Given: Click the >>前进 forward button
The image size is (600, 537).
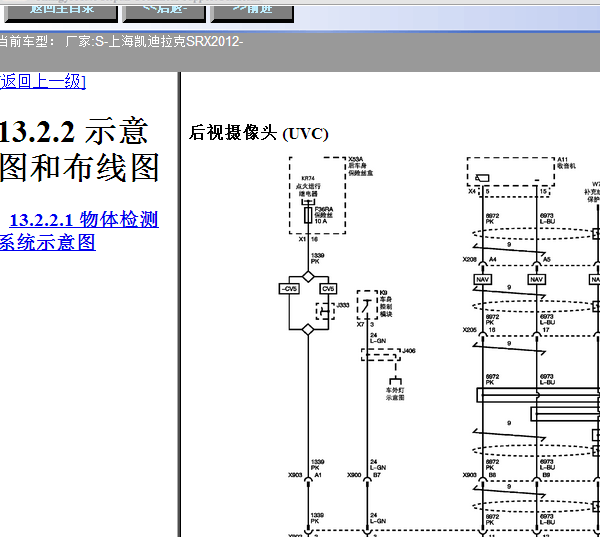Looking at the screenshot, I should click(x=253, y=12).
